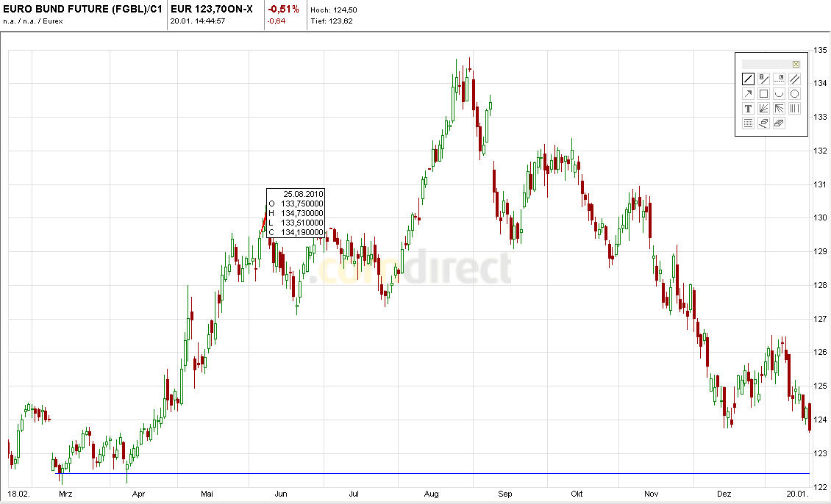Select the erase-all drawings tool
The image size is (831, 504).
pyautogui.click(x=779, y=123)
